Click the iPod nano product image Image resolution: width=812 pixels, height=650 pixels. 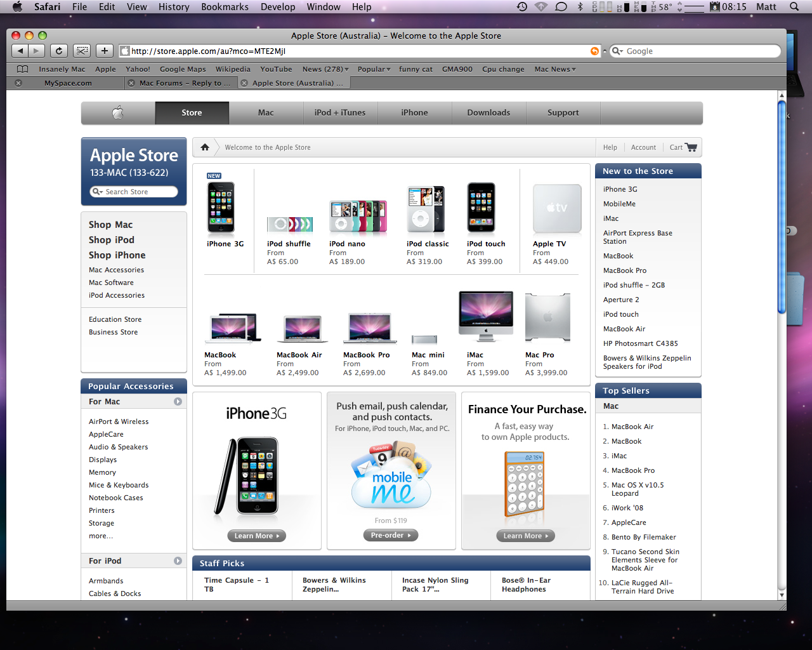point(358,217)
